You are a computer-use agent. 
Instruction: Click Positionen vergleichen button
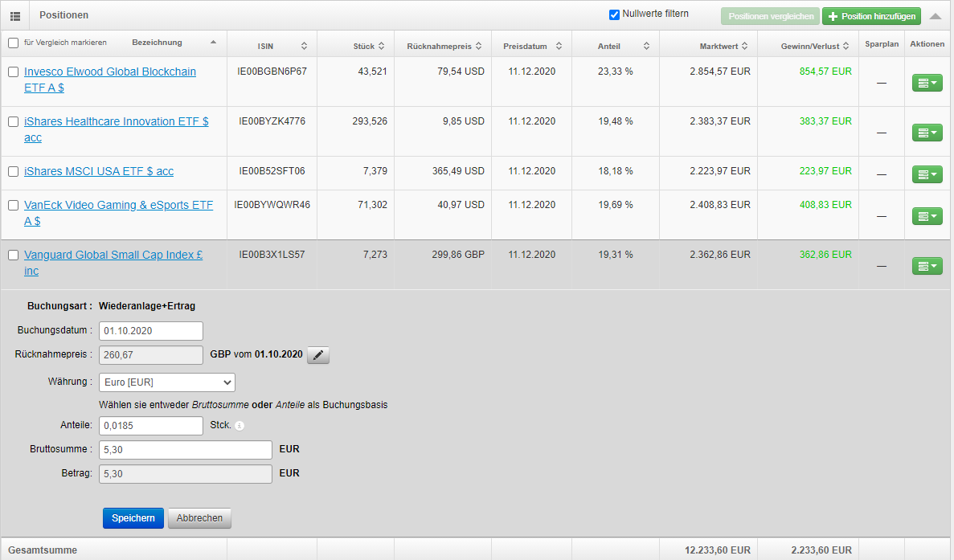click(x=771, y=16)
